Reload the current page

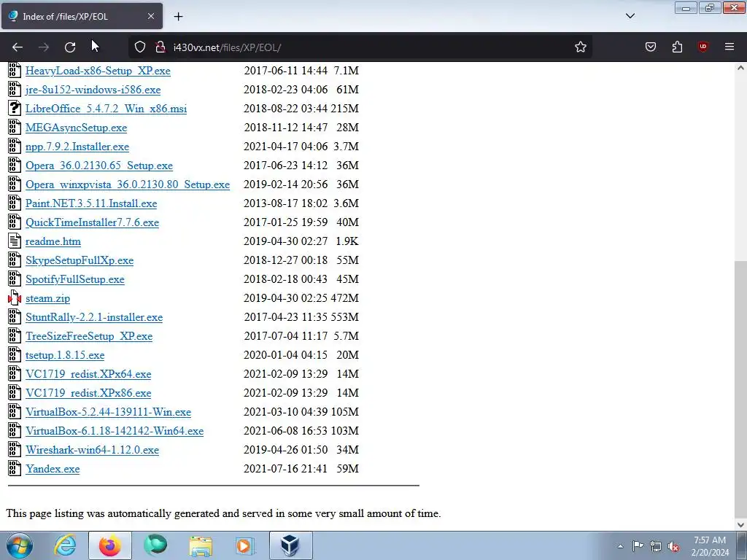(70, 47)
